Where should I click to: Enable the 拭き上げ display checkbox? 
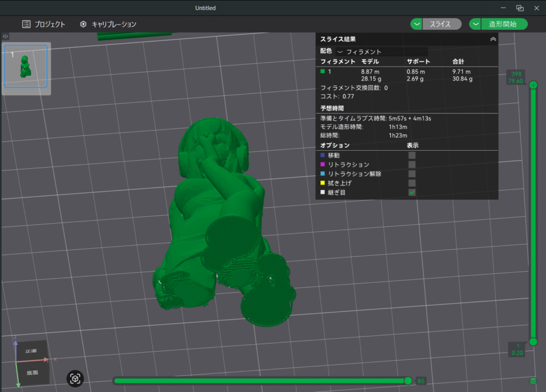coord(412,183)
